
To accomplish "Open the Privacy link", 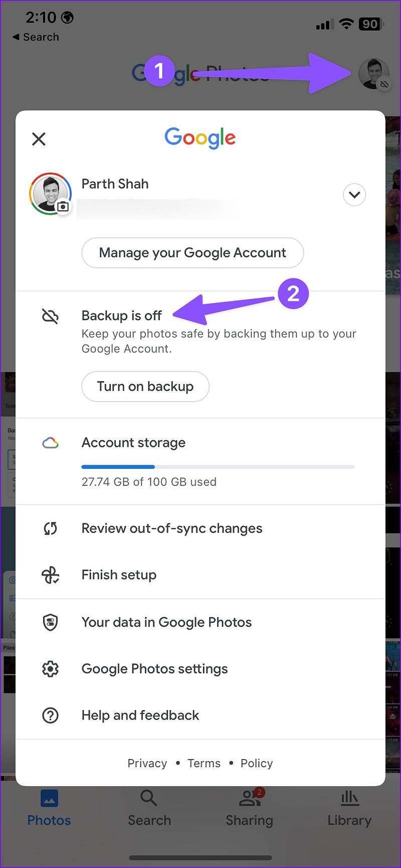I will coord(147,763).
